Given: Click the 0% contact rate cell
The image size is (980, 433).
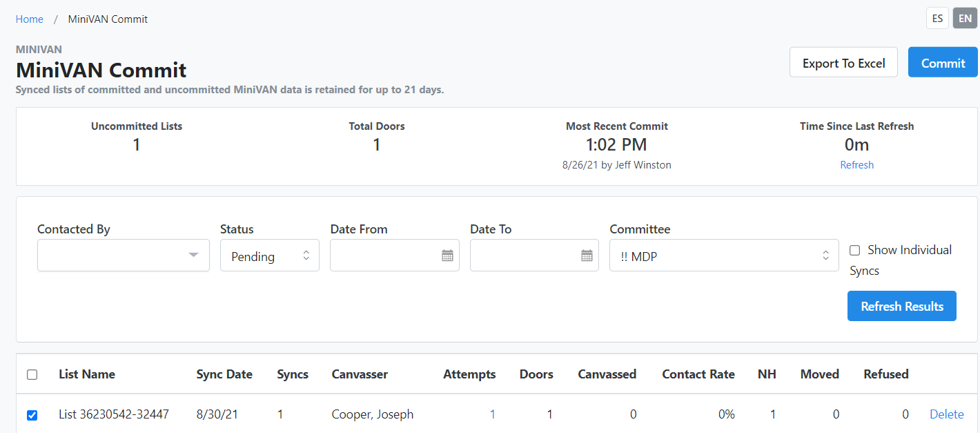Looking at the screenshot, I should point(726,414).
